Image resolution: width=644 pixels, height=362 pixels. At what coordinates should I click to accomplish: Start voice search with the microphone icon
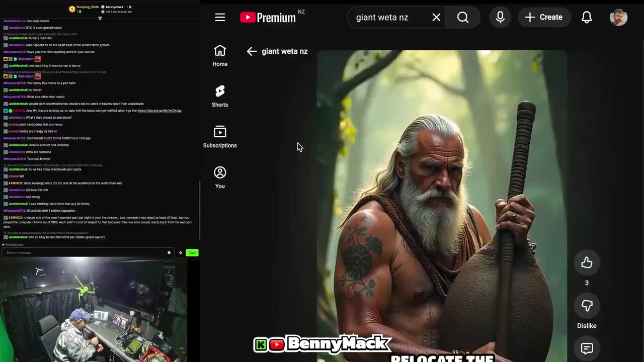point(500,17)
